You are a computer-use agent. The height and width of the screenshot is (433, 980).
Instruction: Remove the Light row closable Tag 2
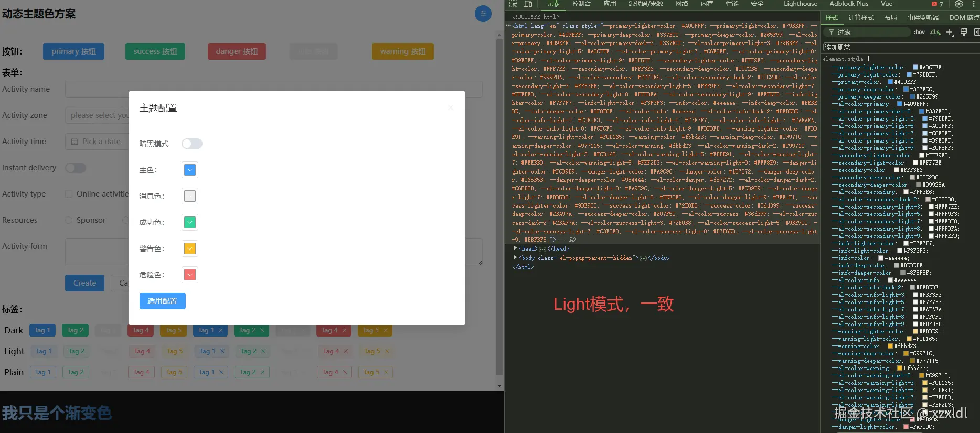pyautogui.click(x=263, y=351)
